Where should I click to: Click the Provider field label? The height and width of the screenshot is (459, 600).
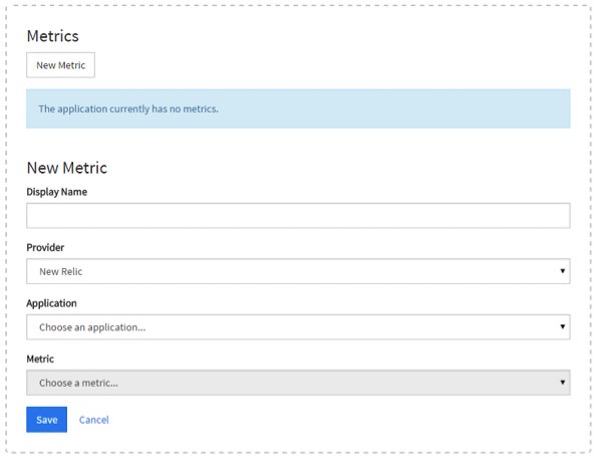pos(45,247)
